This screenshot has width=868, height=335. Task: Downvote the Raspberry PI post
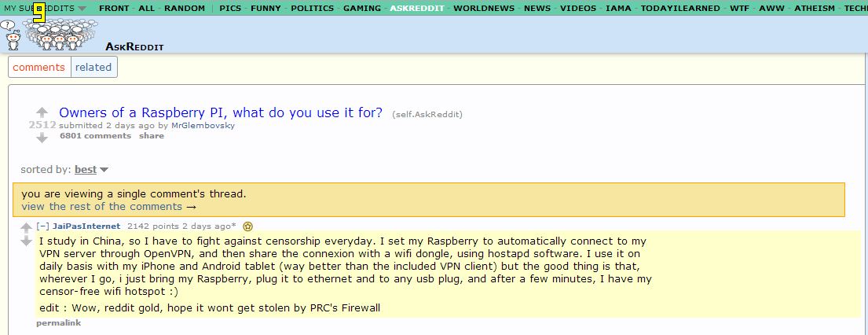42,138
